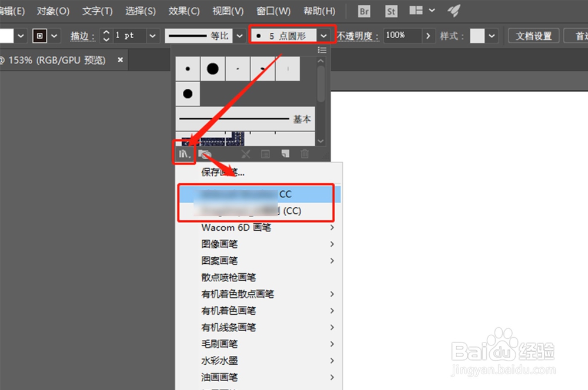The image size is (588, 390).
Task: Click the New Brush icon
Action: [x=285, y=153]
